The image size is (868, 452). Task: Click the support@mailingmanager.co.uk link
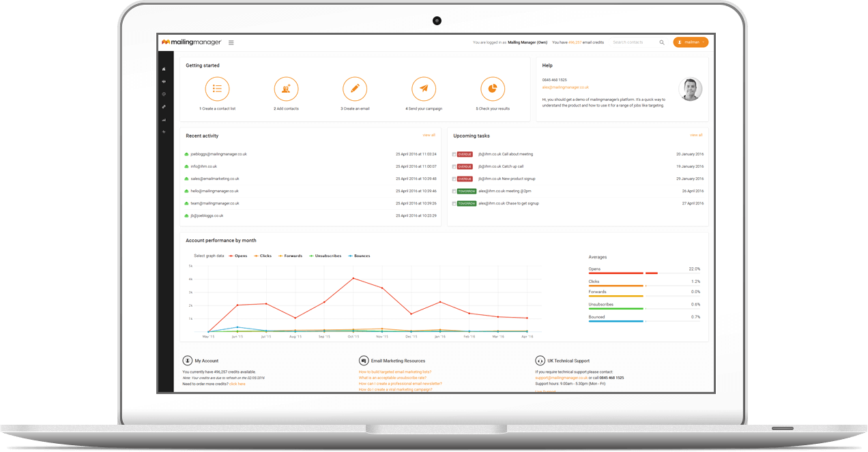[x=562, y=378]
